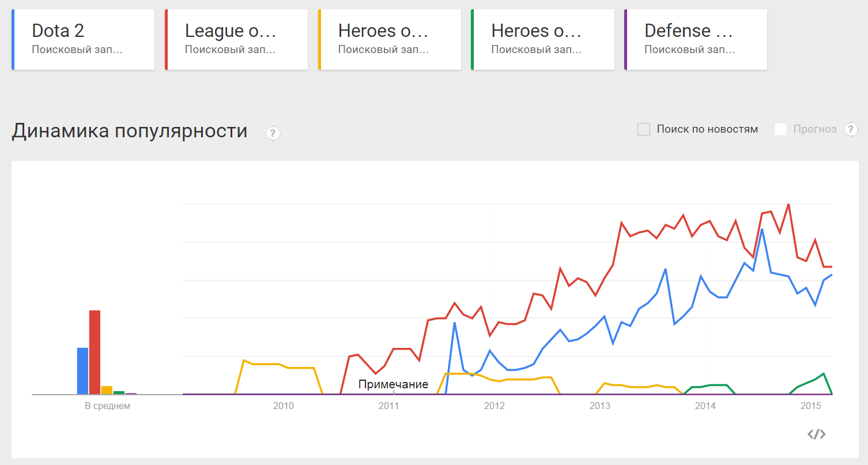Select the Dota 2 search term card
Viewport: 868px width, 465px height.
[x=83, y=39]
